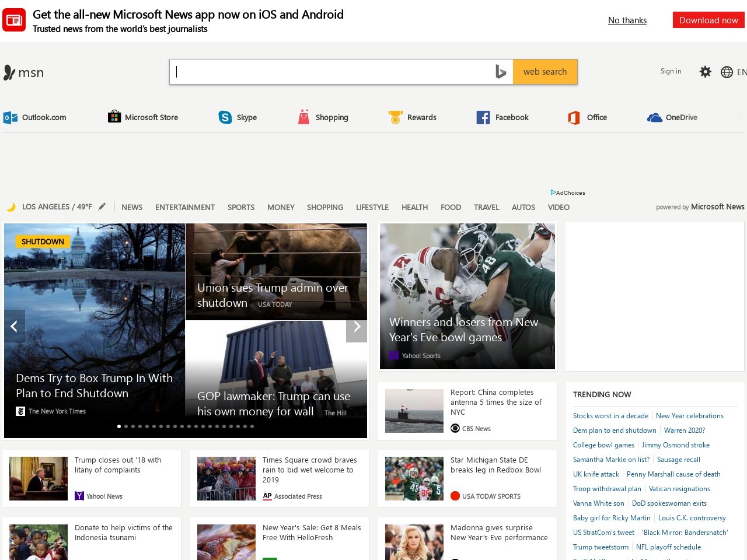Open the Office icon shortcut
Viewport: 747px width, 560px height.
click(x=574, y=117)
